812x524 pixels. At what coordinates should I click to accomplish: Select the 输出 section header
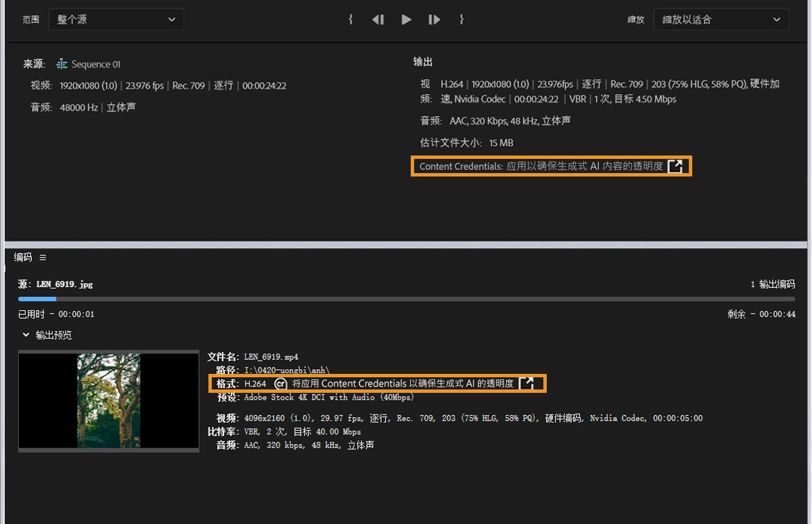(422, 61)
